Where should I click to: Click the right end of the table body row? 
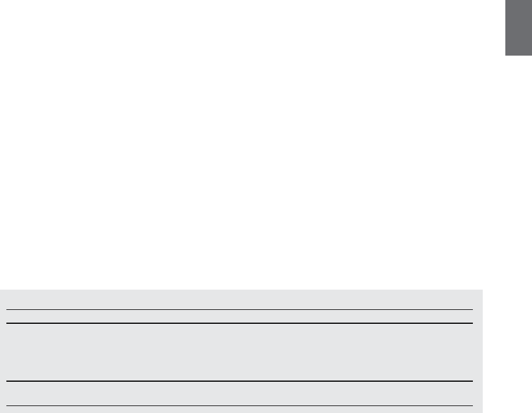click(x=459, y=352)
